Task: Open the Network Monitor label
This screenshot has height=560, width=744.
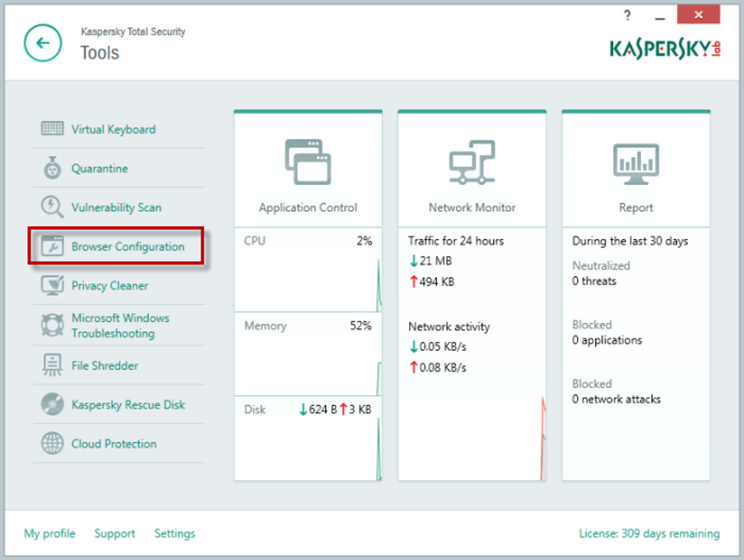Action: click(x=472, y=208)
